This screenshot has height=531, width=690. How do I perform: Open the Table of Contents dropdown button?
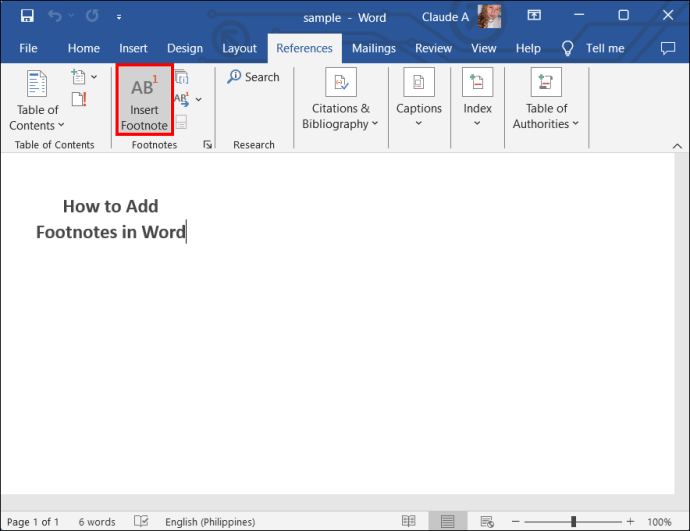[x=37, y=100]
